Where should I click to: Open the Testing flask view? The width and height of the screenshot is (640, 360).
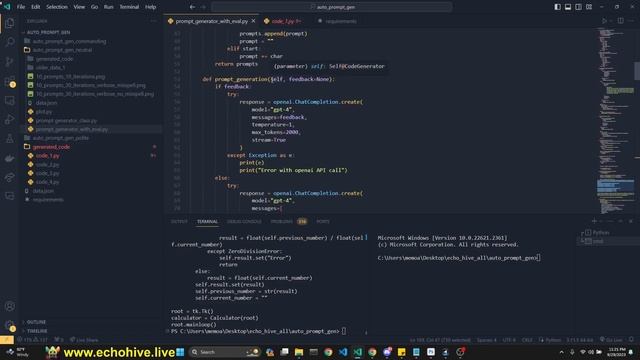click(x=10, y=139)
